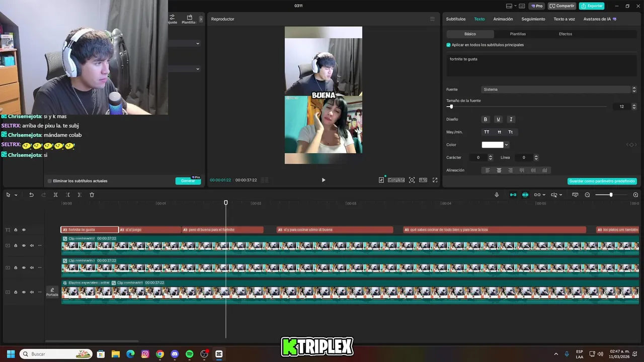Click the 9:16 aspect ratio icon
The image size is (644, 362).
[423, 180]
